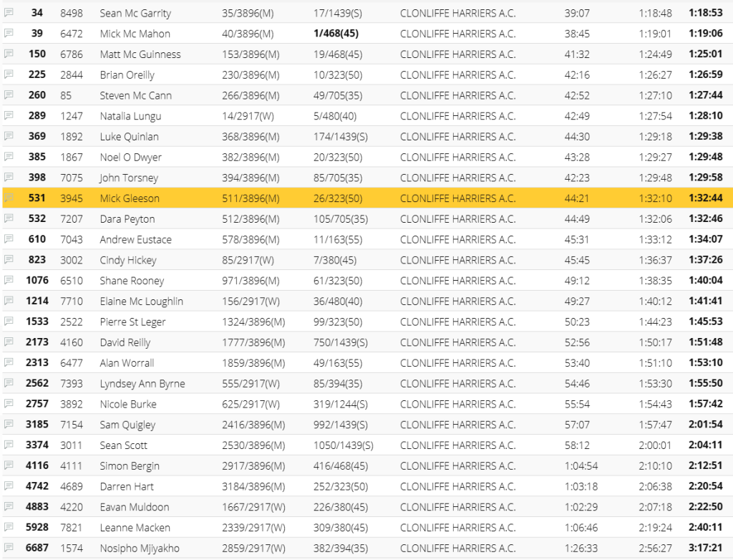733x560 pixels.
Task: Click overall position 5928 for Leanne Macken
Action: point(37,528)
